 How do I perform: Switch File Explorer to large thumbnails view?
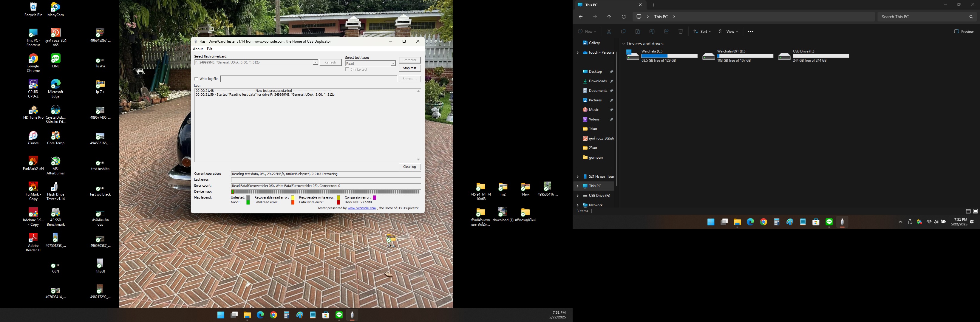(x=975, y=211)
